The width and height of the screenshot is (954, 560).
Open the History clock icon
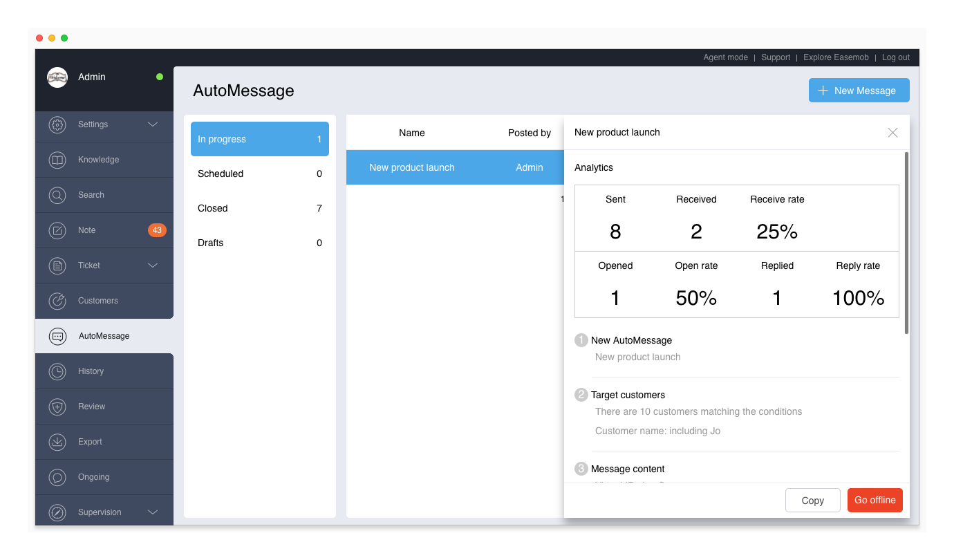click(57, 371)
